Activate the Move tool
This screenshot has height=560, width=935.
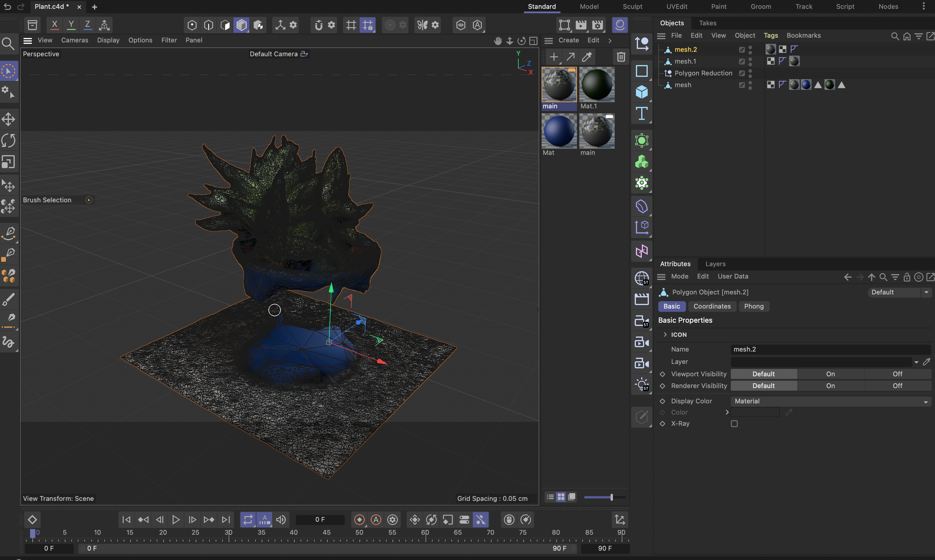coord(8,119)
